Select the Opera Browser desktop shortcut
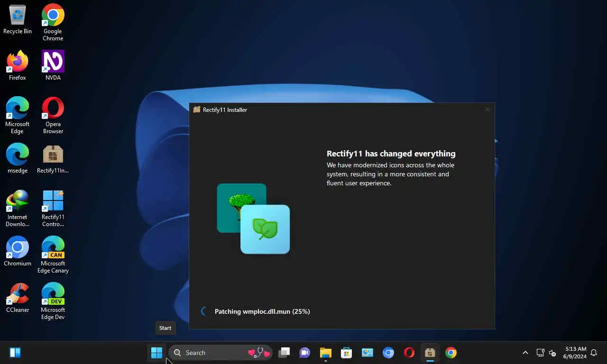This screenshot has width=607, height=364. pos(53,116)
